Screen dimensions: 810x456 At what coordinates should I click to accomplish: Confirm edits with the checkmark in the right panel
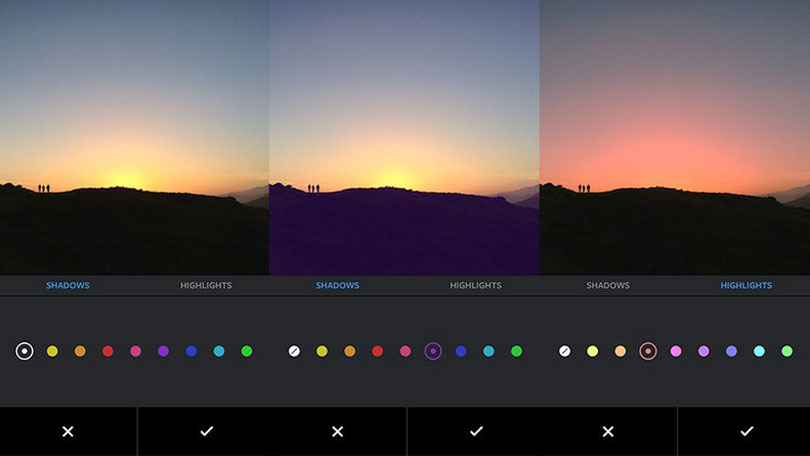[x=746, y=431]
